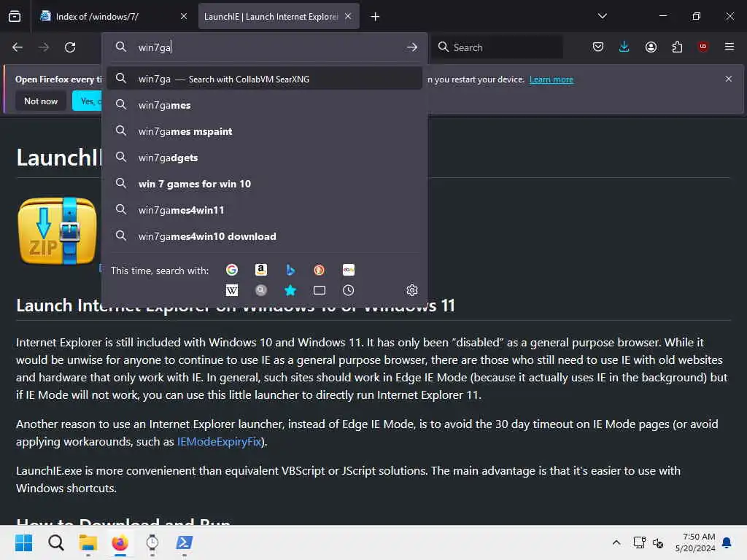Image resolution: width=747 pixels, height=560 pixels.
Task: Click the muted volume tray icon
Action: point(658,542)
